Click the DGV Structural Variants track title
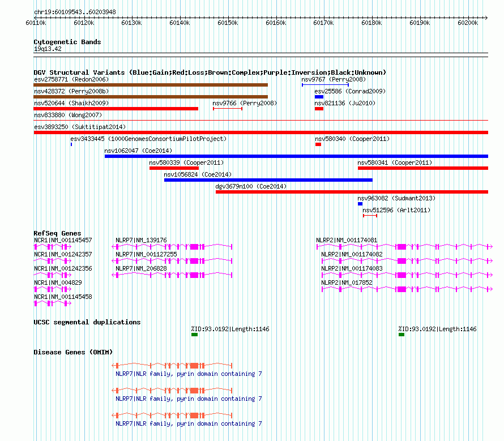The height and width of the screenshot is (441, 504). [x=210, y=72]
